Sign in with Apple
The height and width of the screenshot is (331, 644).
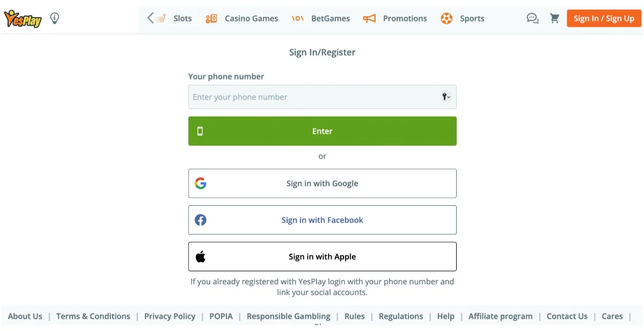coord(323,256)
